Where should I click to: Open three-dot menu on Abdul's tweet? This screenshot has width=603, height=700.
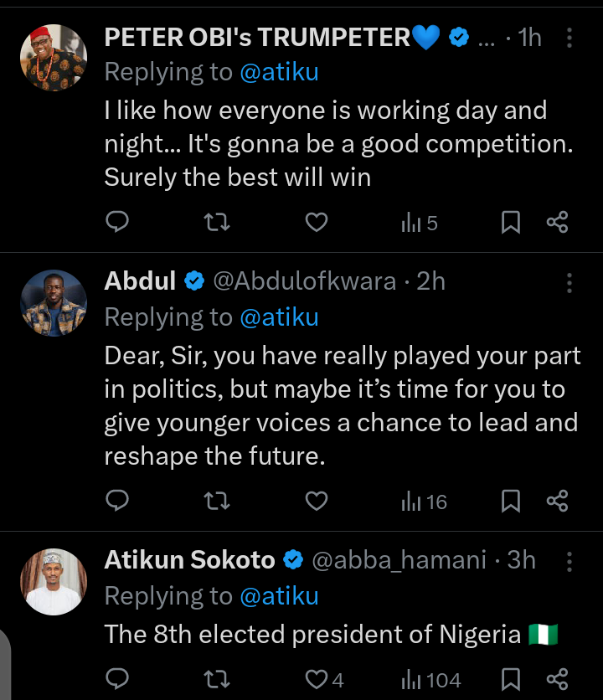(x=569, y=282)
